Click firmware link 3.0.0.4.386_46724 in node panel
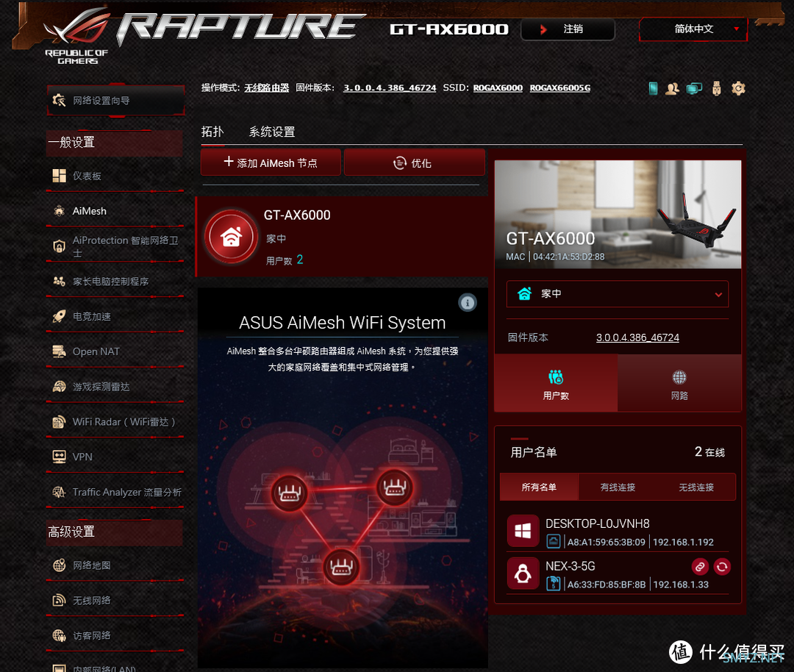This screenshot has width=794, height=672. pos(637,337)
